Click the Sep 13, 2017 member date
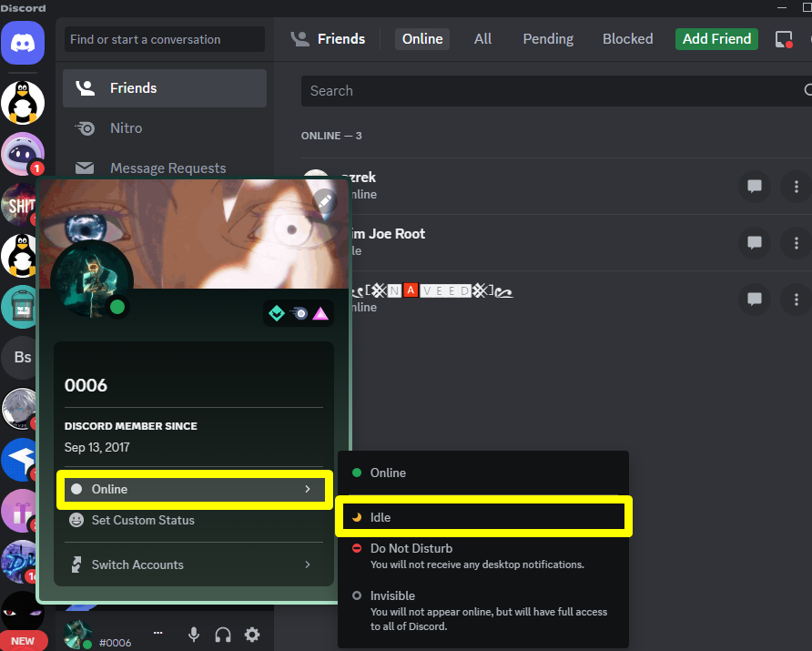This screenshot has width=812, height=651. (96, 447)
